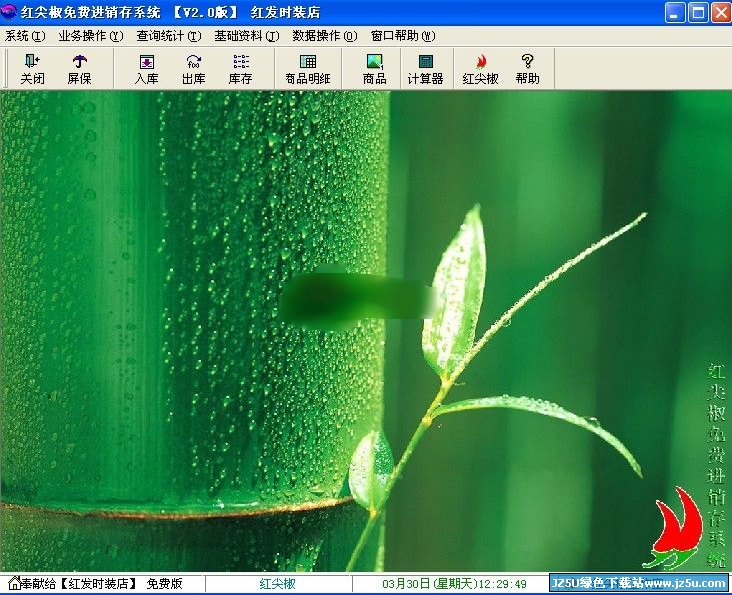
Task: Click the date and time in status bar
Action: click(x=454, y=584)
